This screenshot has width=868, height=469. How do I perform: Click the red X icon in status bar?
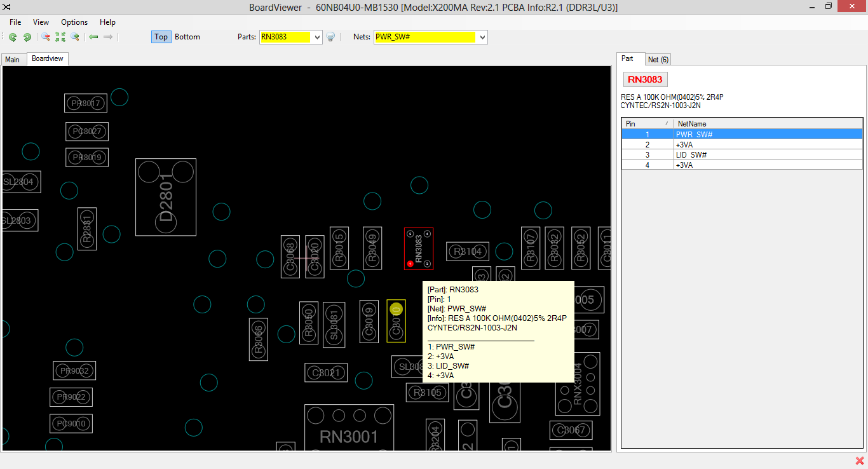coord(860,461)
